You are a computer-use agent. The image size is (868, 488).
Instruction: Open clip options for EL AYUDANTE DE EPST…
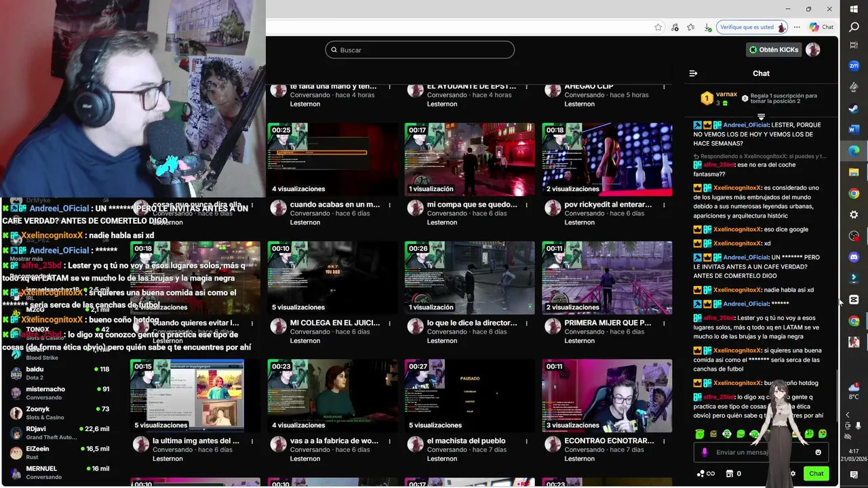click(526, 87)
